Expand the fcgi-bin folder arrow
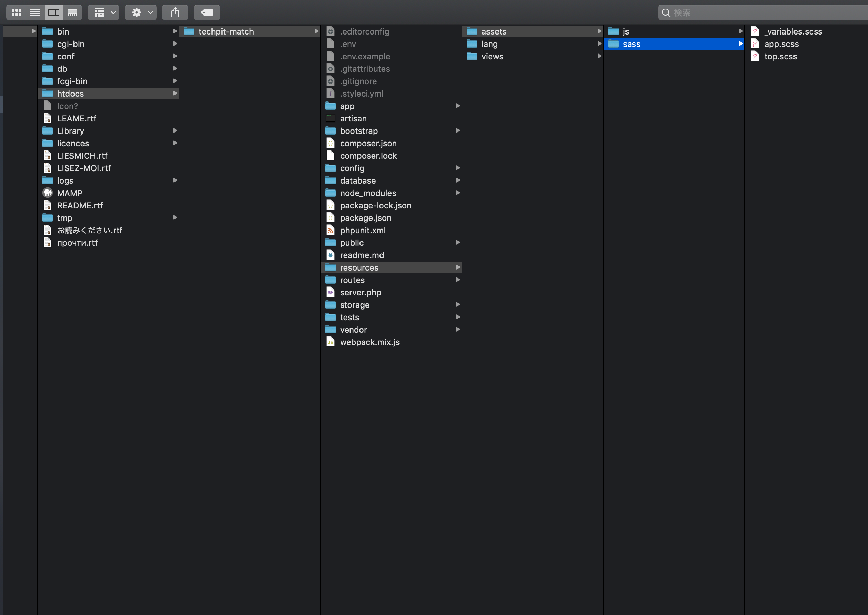This screenshot has width=868, height=615. (x=175, y=81)
